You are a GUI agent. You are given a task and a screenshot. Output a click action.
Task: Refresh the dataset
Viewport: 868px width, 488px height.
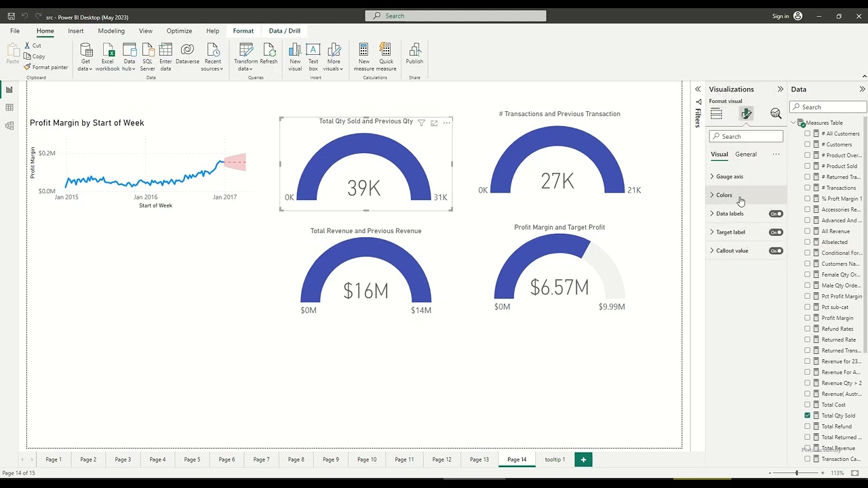269,54
